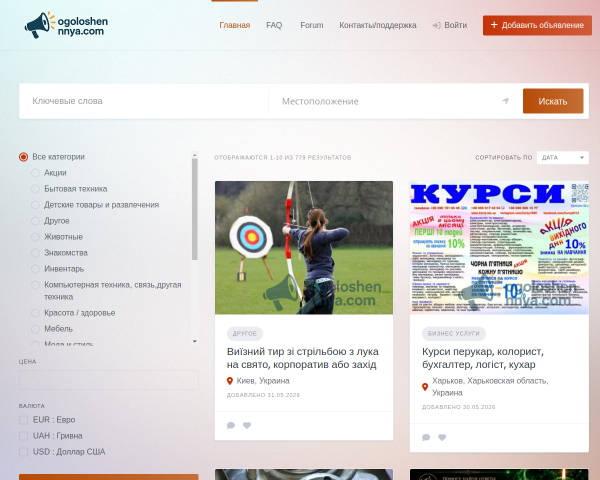Image resolution: width=600 pixels, height=480 pixels.
Task: Open the Виїзний тир зі стрільбою listing title
Action: click(x=303, y=358)
